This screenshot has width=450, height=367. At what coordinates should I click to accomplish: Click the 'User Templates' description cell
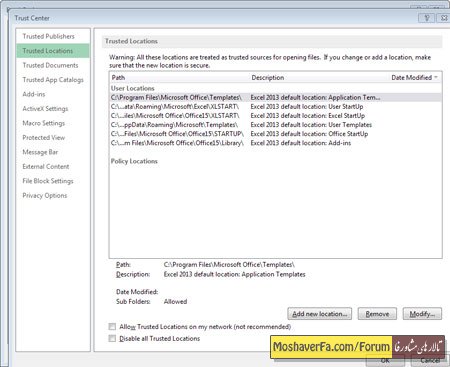pos(311,125)
